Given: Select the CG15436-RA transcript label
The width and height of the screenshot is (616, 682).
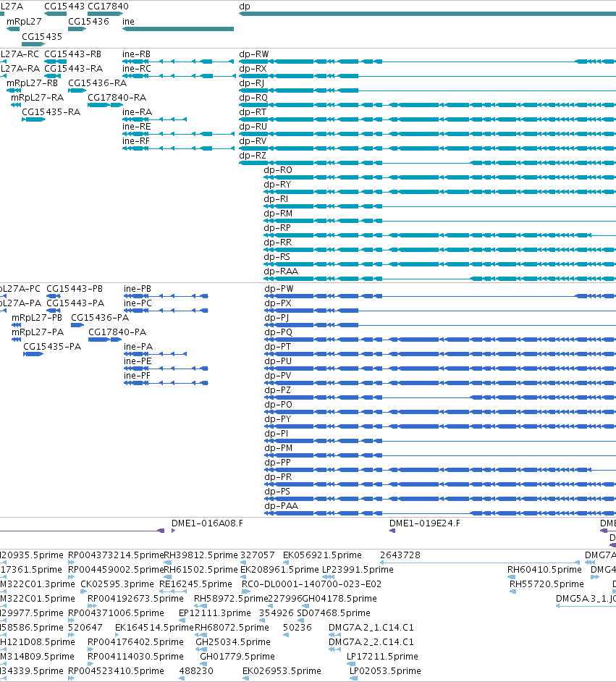Looking at the screenshot, I should [x=98, y=83].
